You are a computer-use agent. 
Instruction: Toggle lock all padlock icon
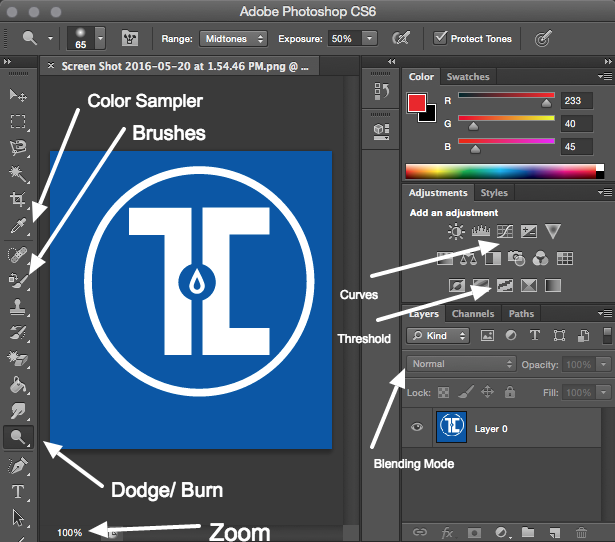509,392
